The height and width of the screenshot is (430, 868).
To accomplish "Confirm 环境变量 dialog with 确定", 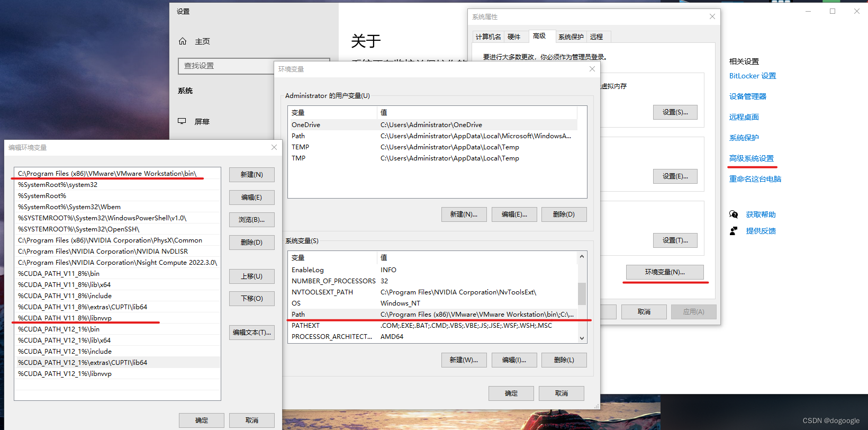I will point(511,393).
